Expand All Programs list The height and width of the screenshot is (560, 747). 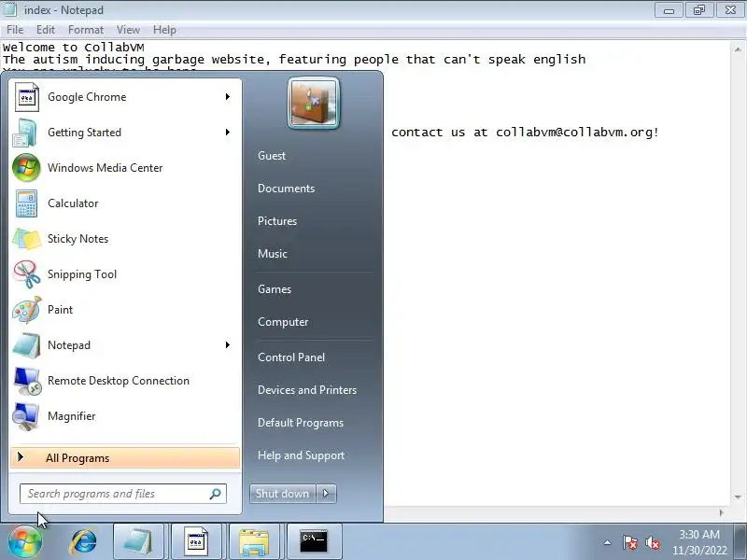125,458
